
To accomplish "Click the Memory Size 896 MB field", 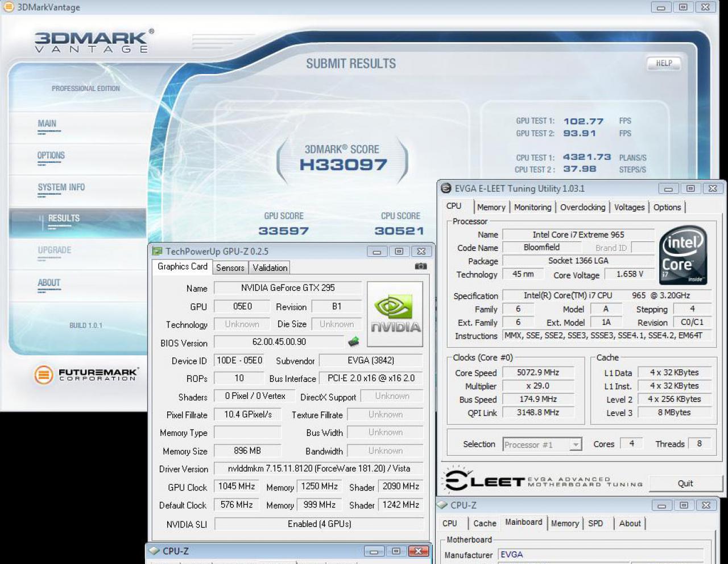I will tap(247, 451).
